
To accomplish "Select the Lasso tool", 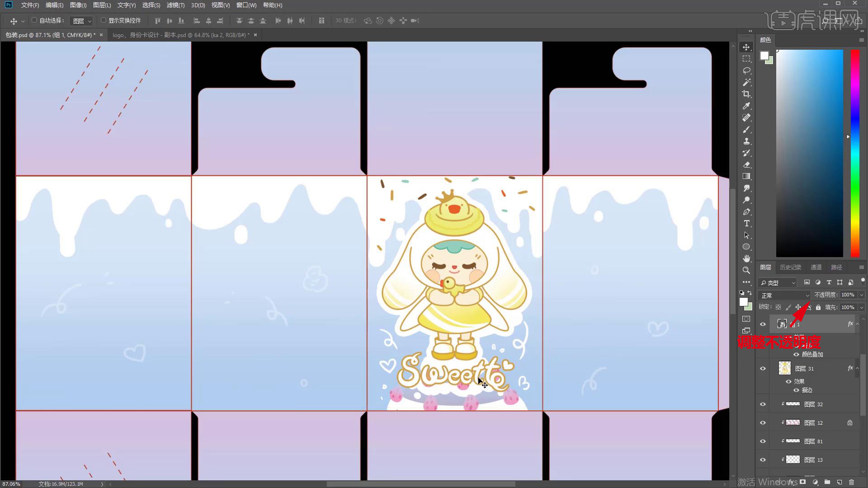I will point(746,71).
